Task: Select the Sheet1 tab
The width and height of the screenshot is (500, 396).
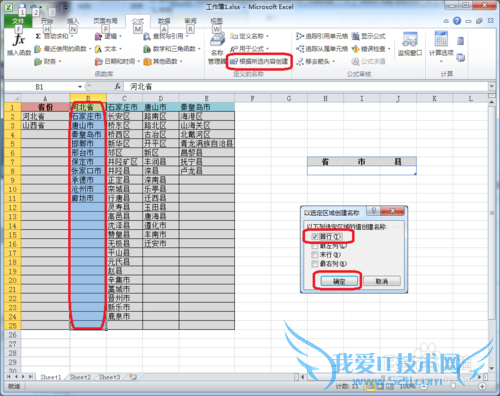Action: (51, 377)
